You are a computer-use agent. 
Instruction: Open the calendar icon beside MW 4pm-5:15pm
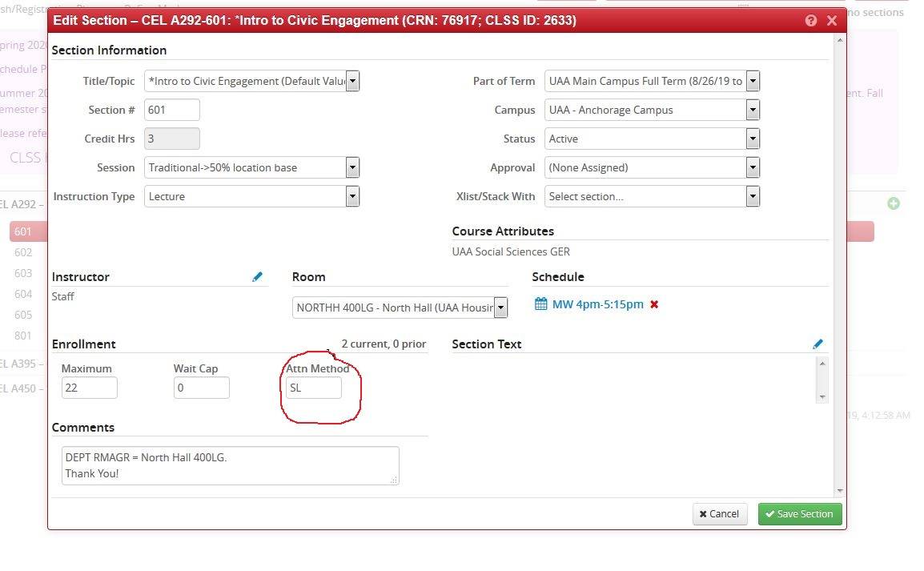coord(540,304)
